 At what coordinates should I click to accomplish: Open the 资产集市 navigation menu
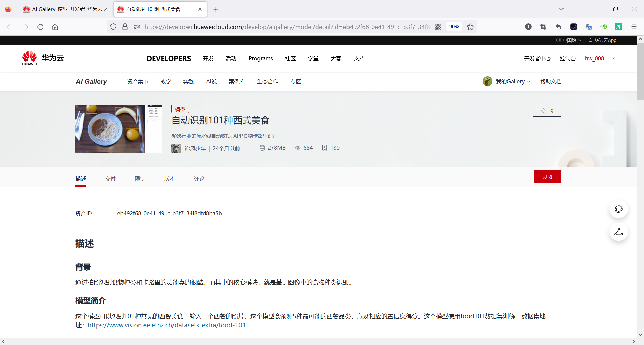138,81
